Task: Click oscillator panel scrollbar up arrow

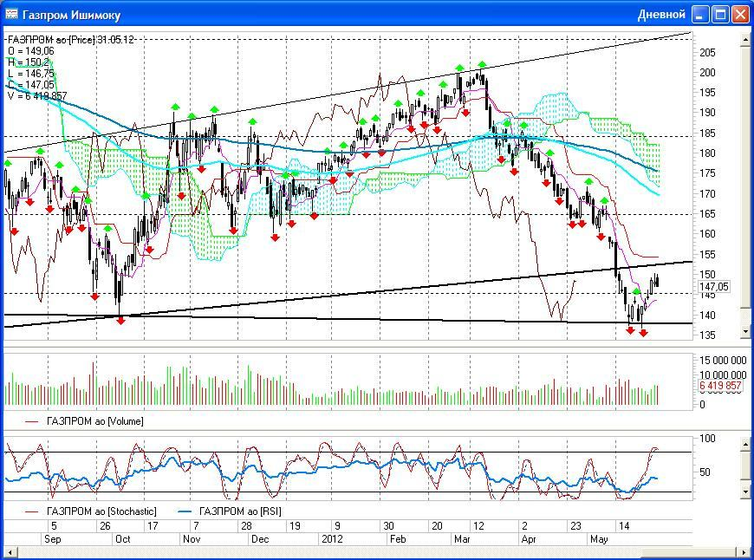Action: (746, 444)
